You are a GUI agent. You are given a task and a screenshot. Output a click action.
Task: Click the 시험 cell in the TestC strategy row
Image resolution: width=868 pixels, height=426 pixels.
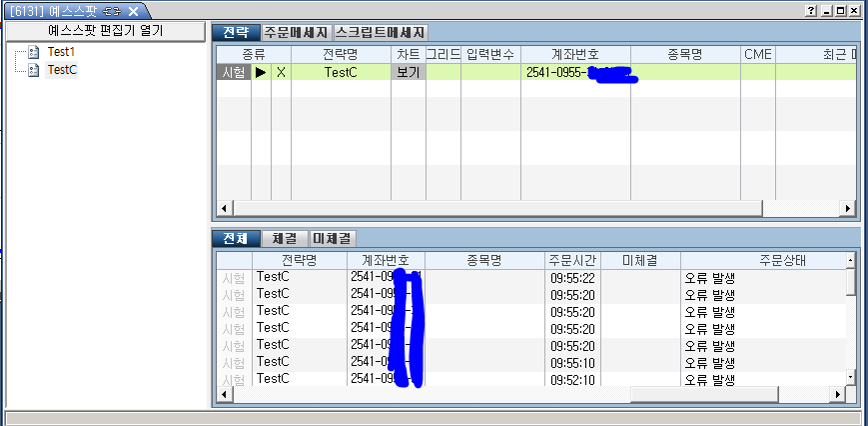tap(233, 73)
